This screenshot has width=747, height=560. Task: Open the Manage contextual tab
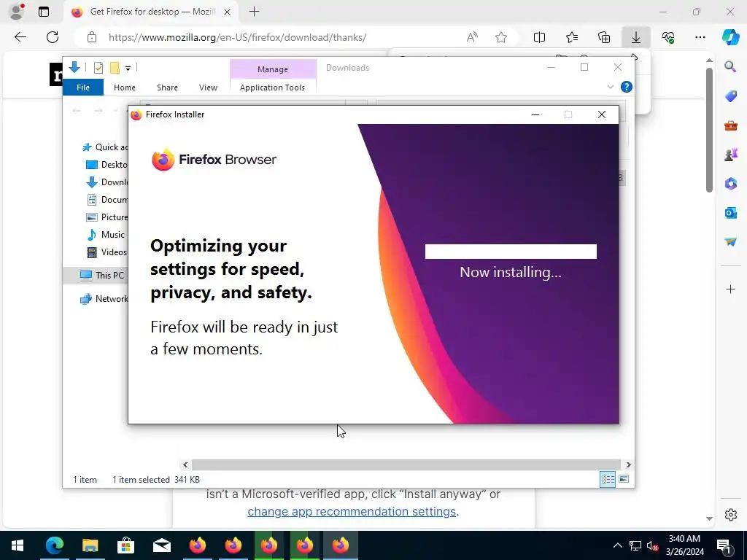(273, 69)
